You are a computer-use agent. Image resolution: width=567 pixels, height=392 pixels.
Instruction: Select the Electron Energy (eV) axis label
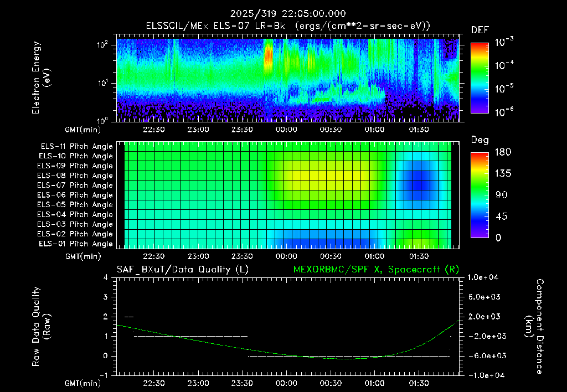[x=41, y=78]
